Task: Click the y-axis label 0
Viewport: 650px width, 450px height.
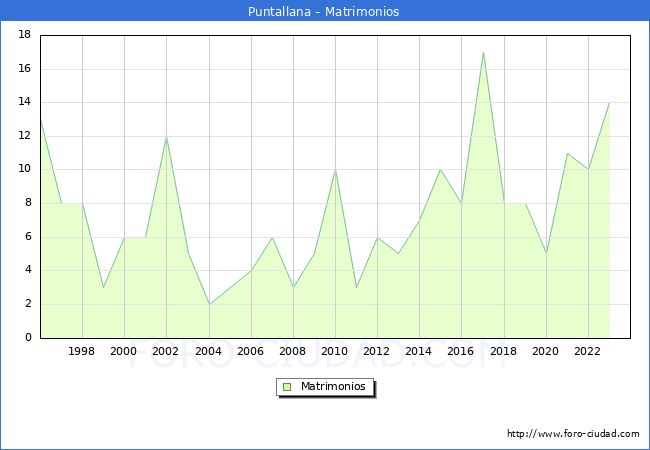Action: 28,338
